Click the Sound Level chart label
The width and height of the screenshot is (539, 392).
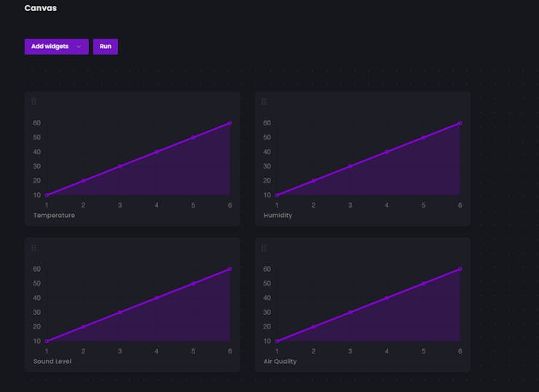52,361
